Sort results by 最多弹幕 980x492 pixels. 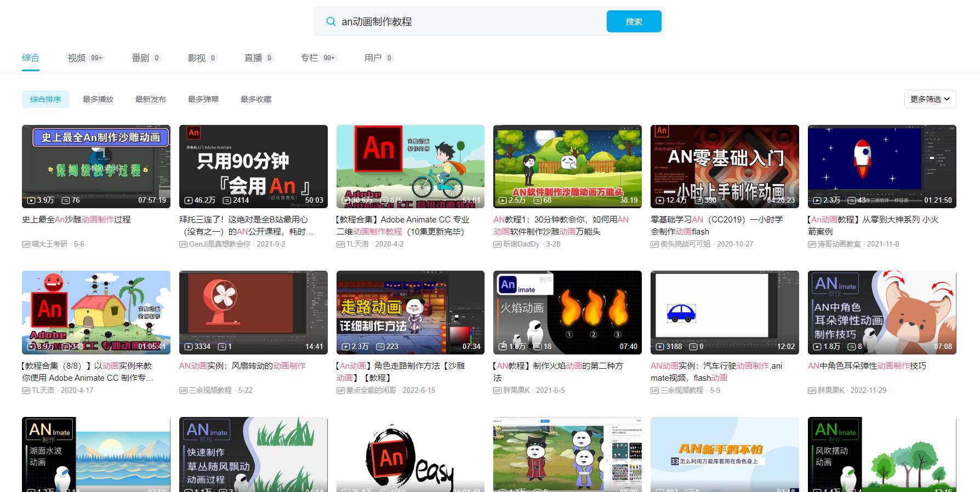203,99
